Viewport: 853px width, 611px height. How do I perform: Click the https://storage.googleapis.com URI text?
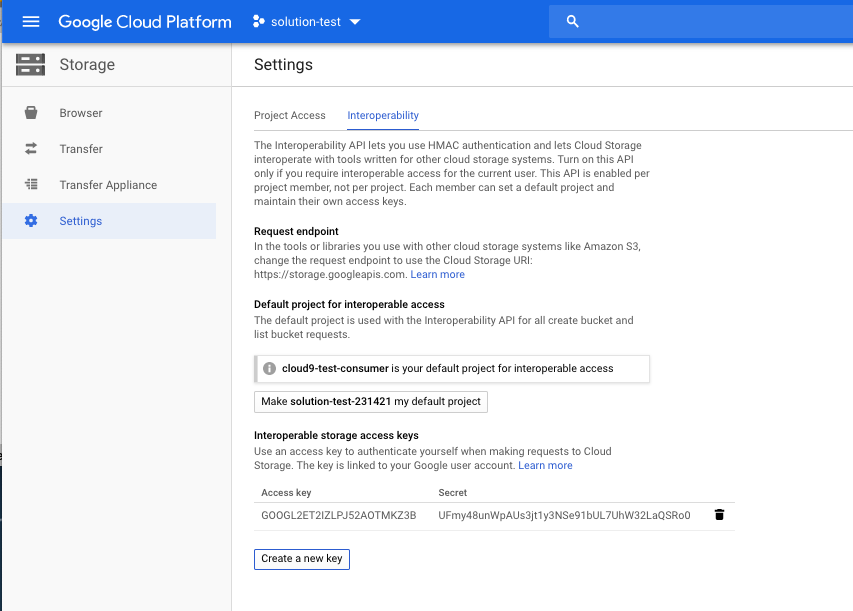(330, 274)
